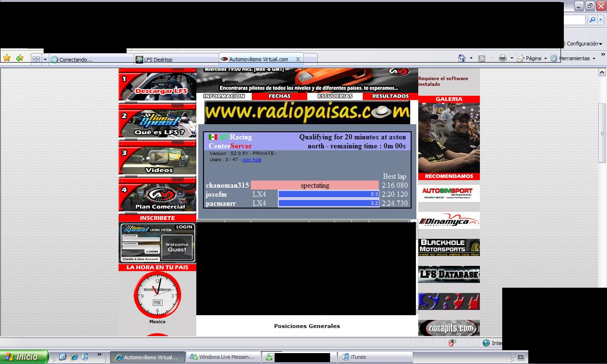
Task: Expand hidden Quick Launch icons chevron
Action: (x=99, y=355)
